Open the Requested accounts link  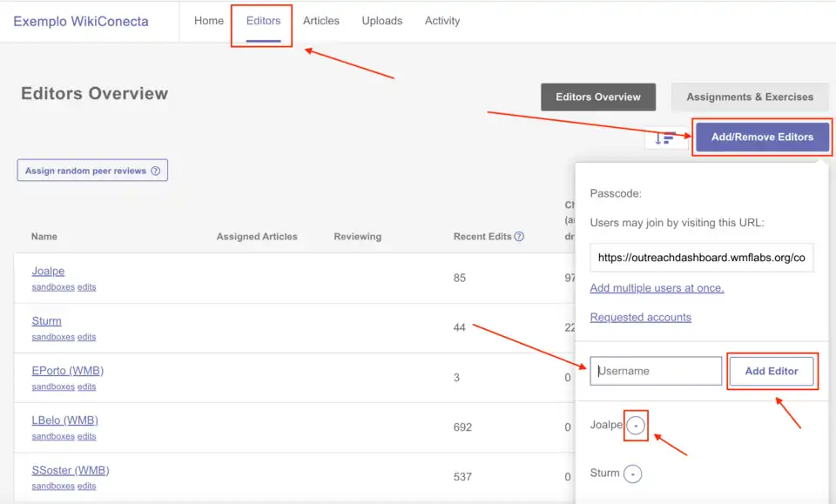click(x=640, y=318)
